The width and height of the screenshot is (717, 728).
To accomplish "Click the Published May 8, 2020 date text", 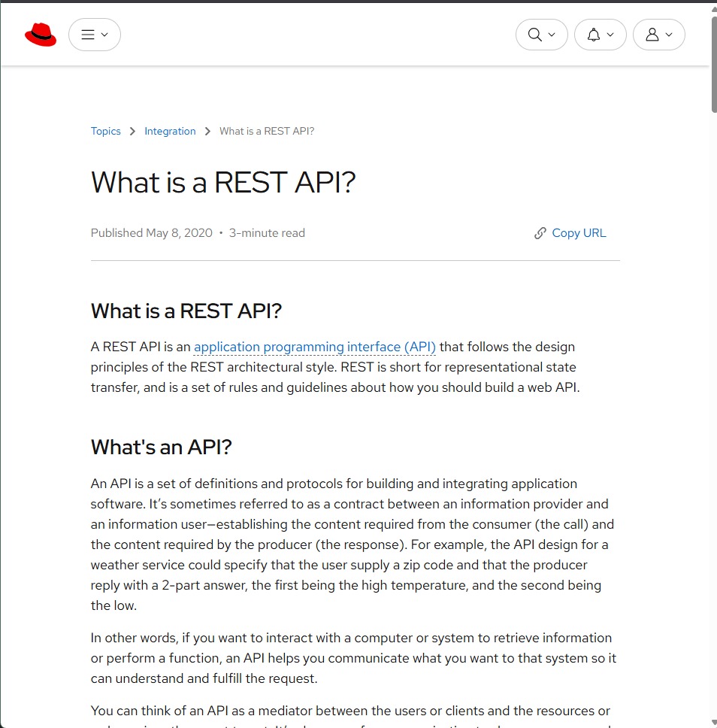I will (151, 233).
